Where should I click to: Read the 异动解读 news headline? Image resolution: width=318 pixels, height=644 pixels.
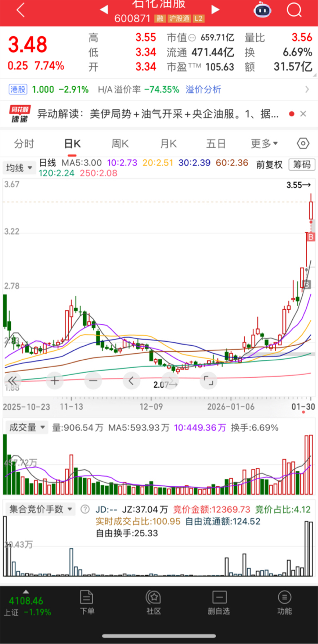point(158,115)
